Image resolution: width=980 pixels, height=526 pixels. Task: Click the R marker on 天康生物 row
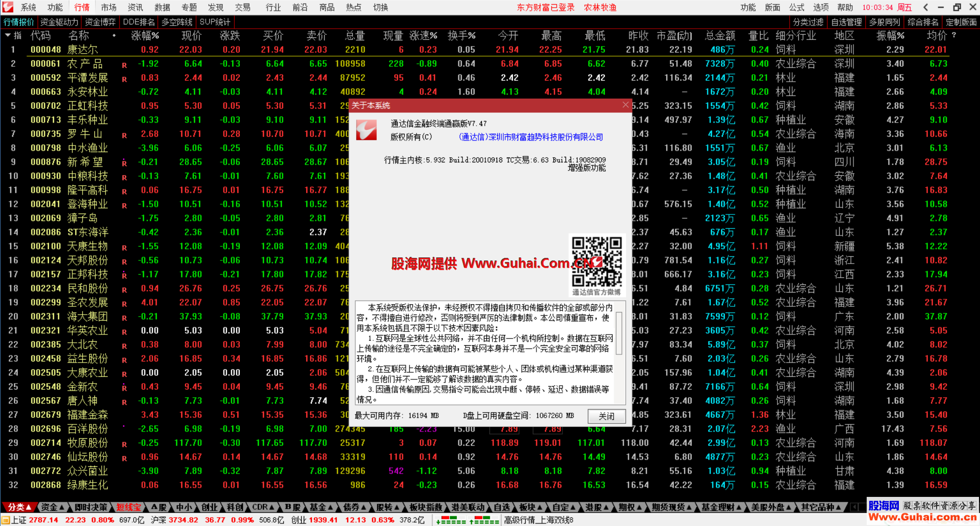(x=124, y=248)
